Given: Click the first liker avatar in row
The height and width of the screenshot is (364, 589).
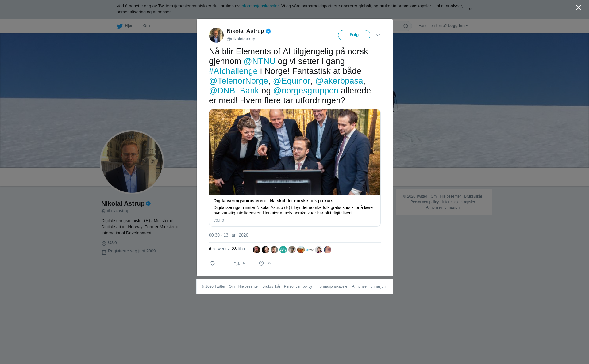Looking at the screenshot, I should pyautogui.click(x=256, y=250).
